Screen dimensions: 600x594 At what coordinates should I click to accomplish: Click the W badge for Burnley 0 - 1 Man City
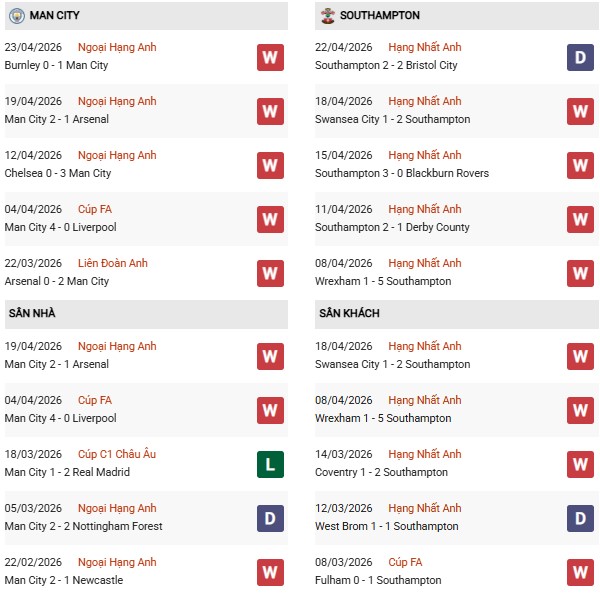point(270,57)
